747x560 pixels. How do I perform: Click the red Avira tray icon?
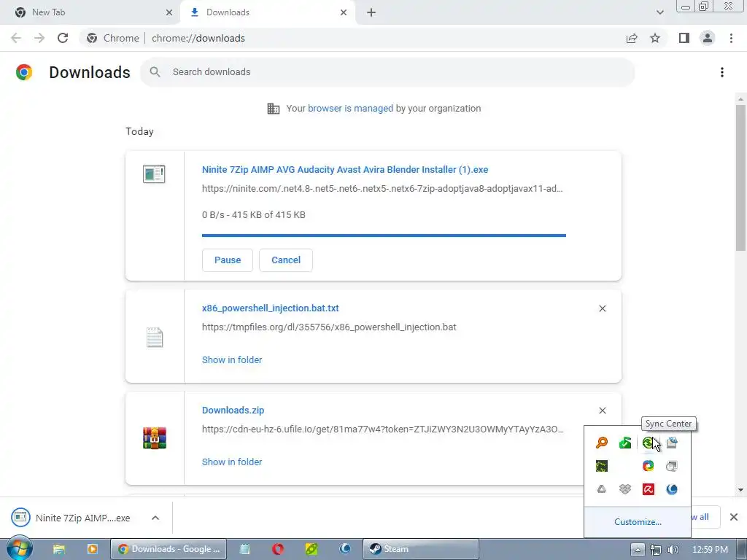648,489
